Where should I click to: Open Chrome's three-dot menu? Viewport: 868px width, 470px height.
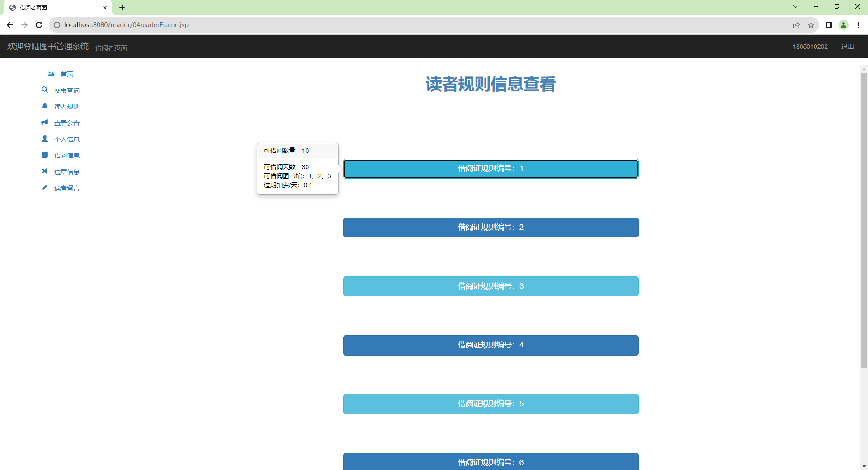[x=859, y=25]
